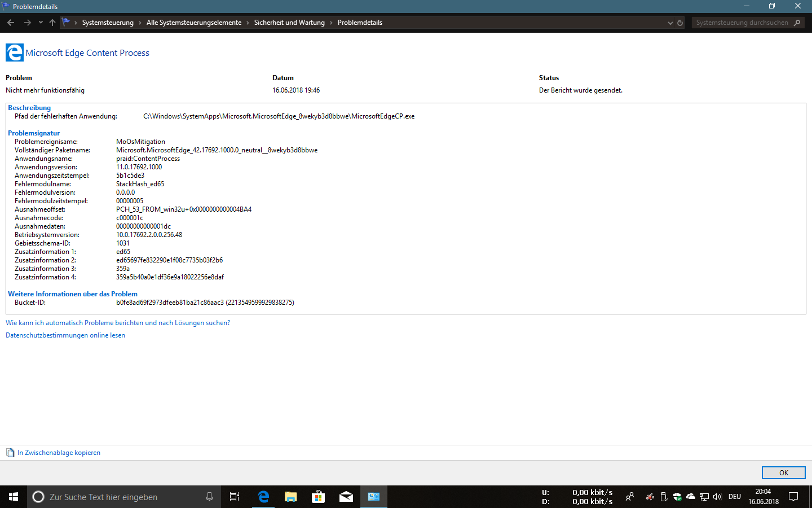Open address bar history dropdown
The image size is (812, 508).
pyautogui.click(x=670, y=23)
